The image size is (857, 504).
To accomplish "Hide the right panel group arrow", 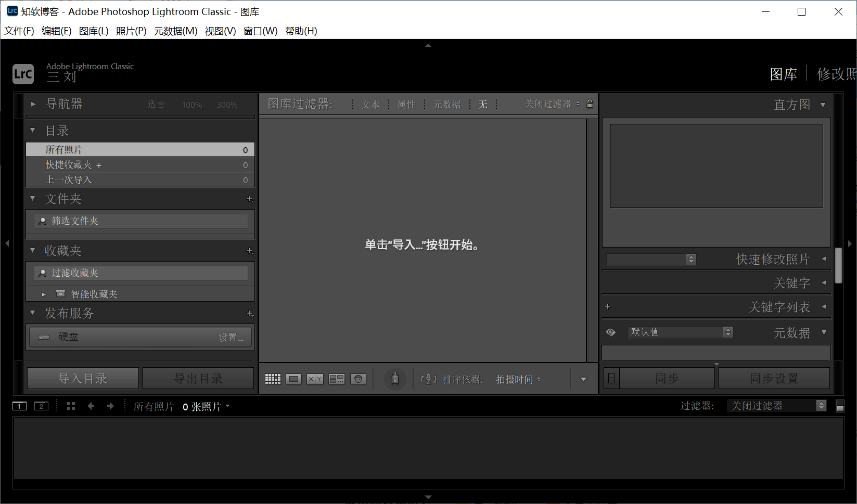I will [850, 243].
